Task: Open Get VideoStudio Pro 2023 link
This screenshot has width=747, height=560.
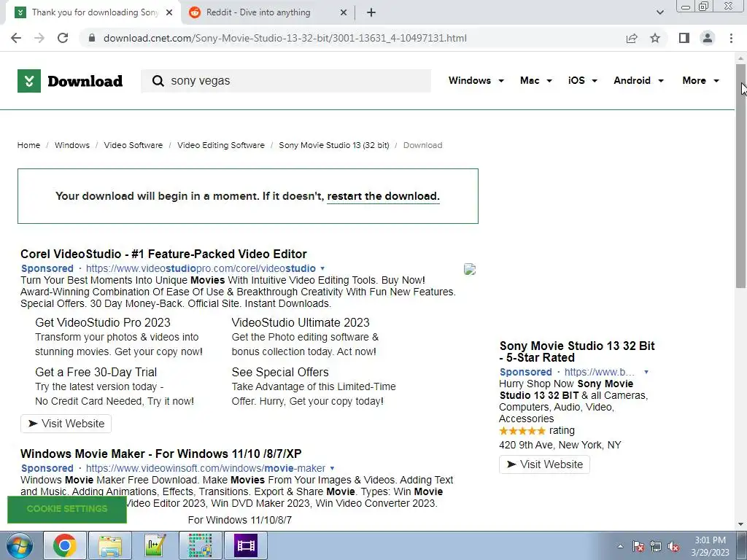Action: click(x=102, y=322)
